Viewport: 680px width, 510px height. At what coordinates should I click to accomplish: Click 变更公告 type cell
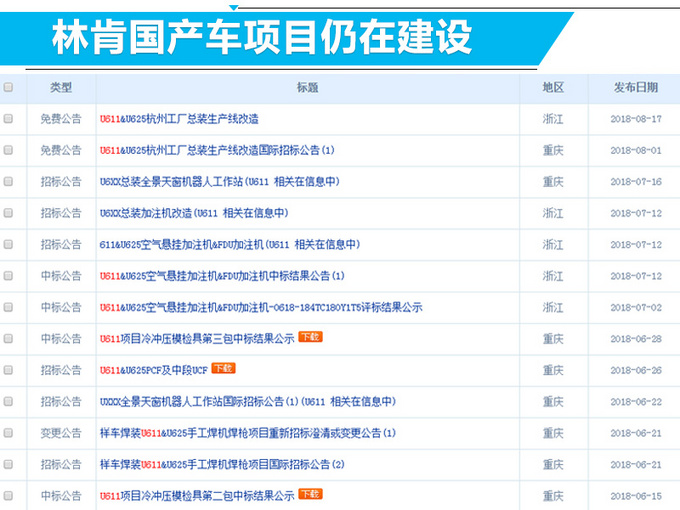click(x=61, y=433)
